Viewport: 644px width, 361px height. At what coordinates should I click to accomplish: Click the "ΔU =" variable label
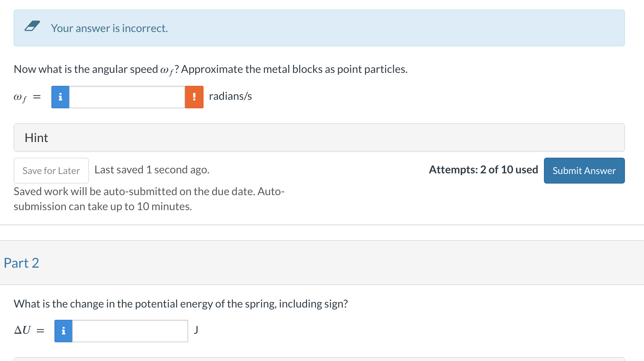[x=29, y=330]
